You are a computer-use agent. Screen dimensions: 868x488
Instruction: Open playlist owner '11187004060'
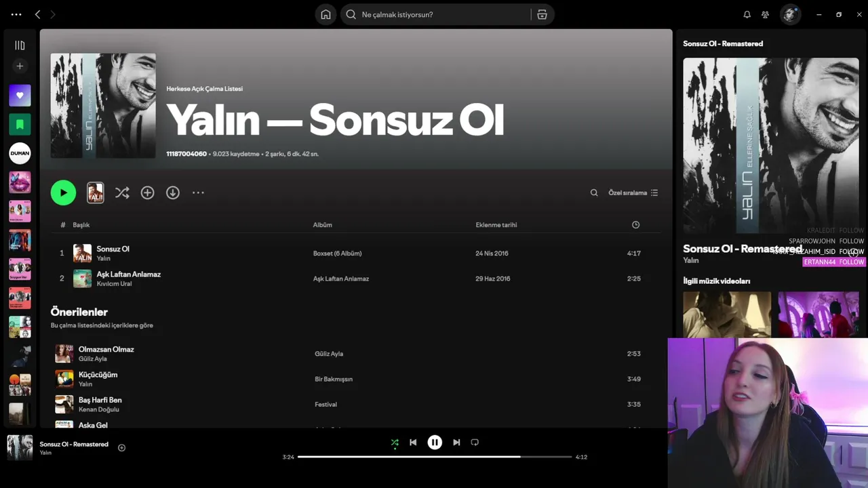tap(186, 154)
